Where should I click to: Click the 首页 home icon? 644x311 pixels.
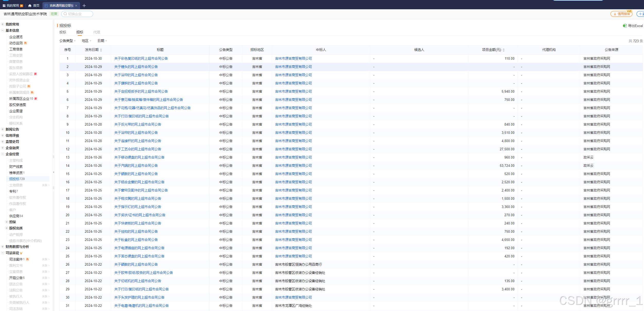(30, 6)
